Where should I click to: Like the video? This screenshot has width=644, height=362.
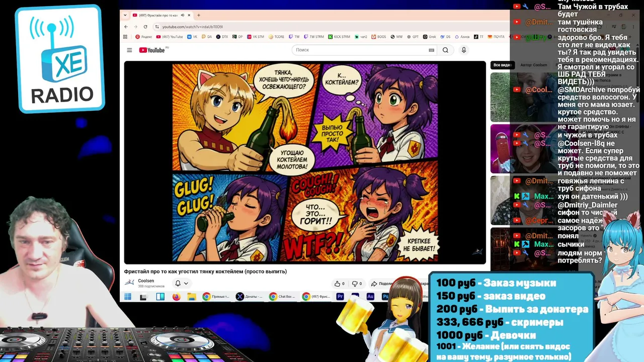339,284
